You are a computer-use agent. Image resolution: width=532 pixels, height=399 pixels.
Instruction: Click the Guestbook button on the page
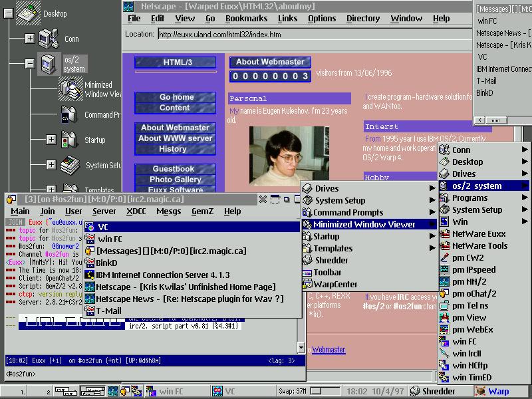[175, 169]
